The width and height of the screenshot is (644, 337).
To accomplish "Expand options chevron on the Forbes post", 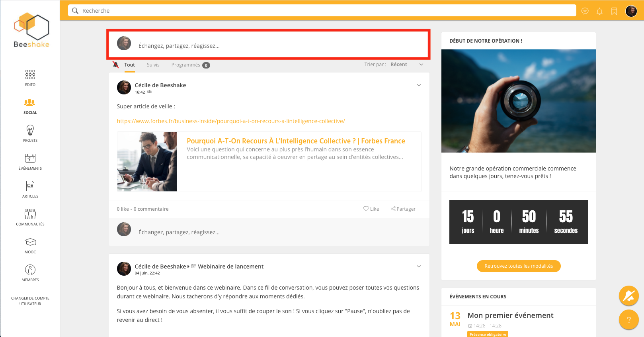I will coord(419,85).
